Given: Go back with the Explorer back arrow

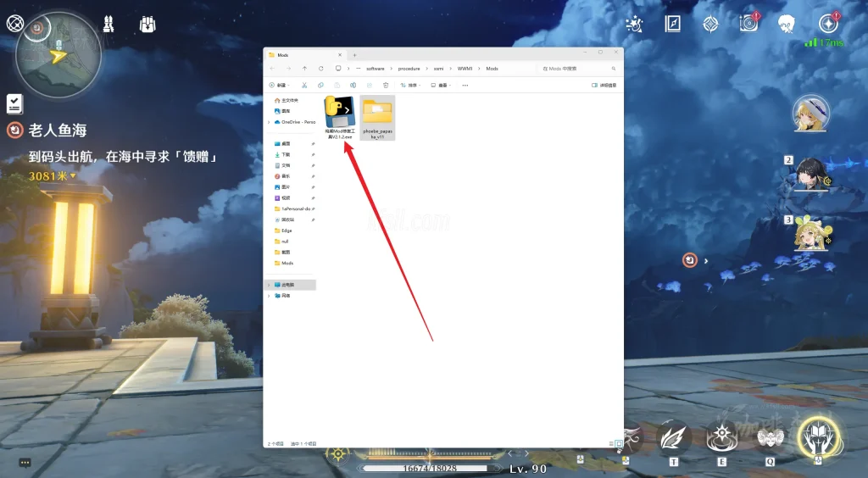Looking at the screenshot, I should [272, 69].
